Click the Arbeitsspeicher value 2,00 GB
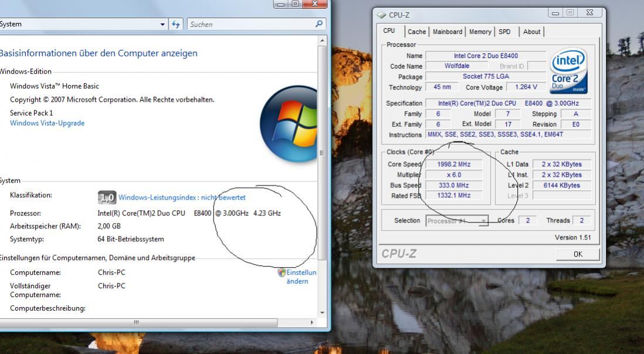This screenshot has width=644, height=354. (x=109, y=226)
